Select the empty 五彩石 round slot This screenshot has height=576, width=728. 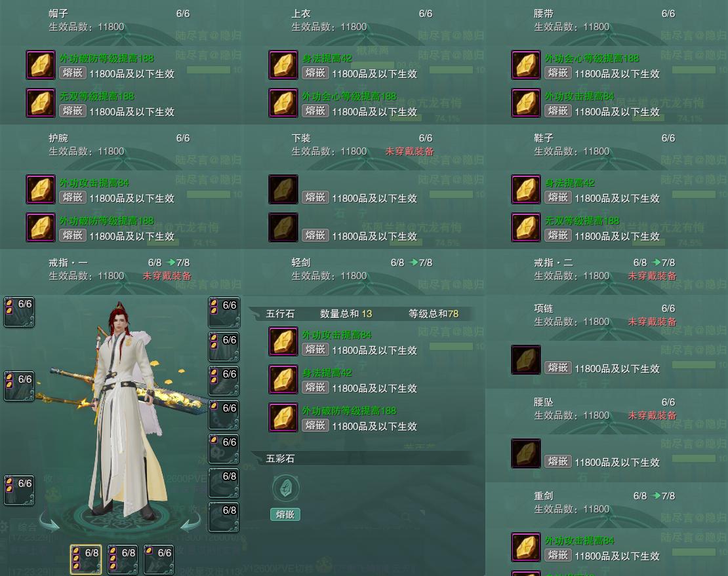285,488
